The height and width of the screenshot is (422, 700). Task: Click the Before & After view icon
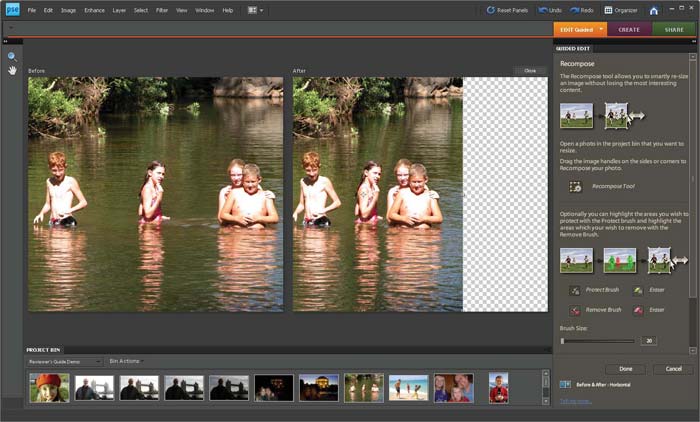point(565,384)
